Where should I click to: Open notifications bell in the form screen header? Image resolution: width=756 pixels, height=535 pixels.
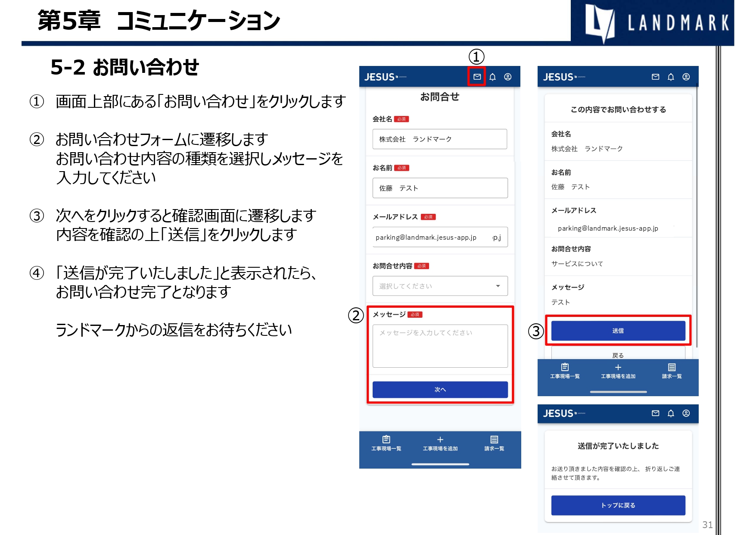click(492, 77)
